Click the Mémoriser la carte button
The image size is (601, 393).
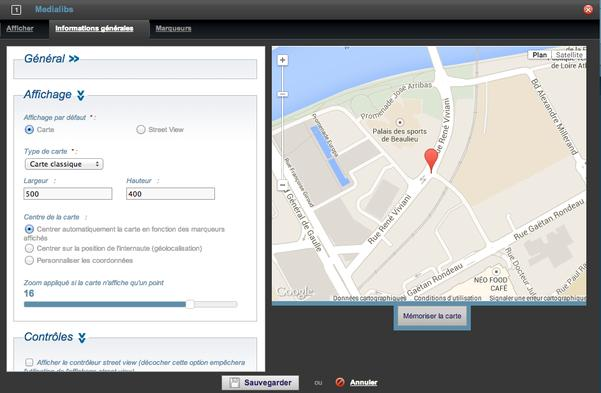[432, 316]
